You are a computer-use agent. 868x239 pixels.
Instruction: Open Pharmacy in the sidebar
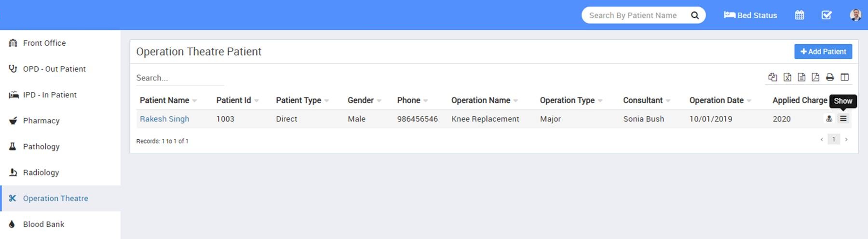tap(41, 120)
